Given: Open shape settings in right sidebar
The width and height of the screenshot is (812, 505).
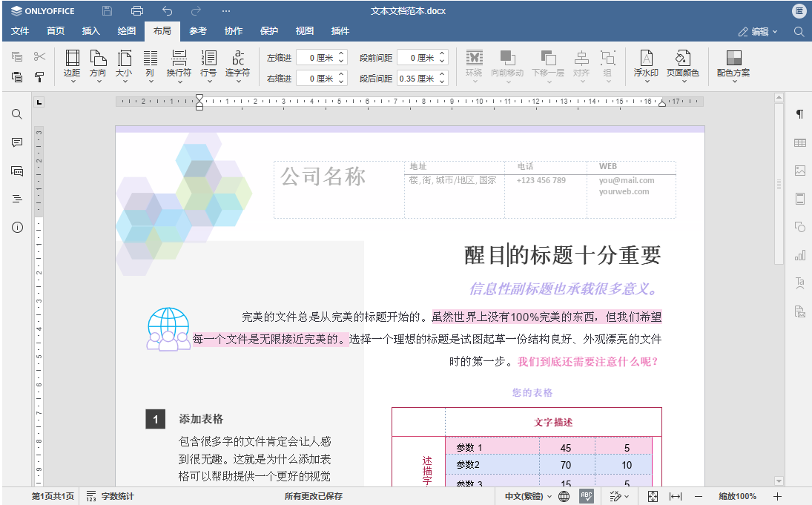Looking at the screenshot, I should point(800,227).
